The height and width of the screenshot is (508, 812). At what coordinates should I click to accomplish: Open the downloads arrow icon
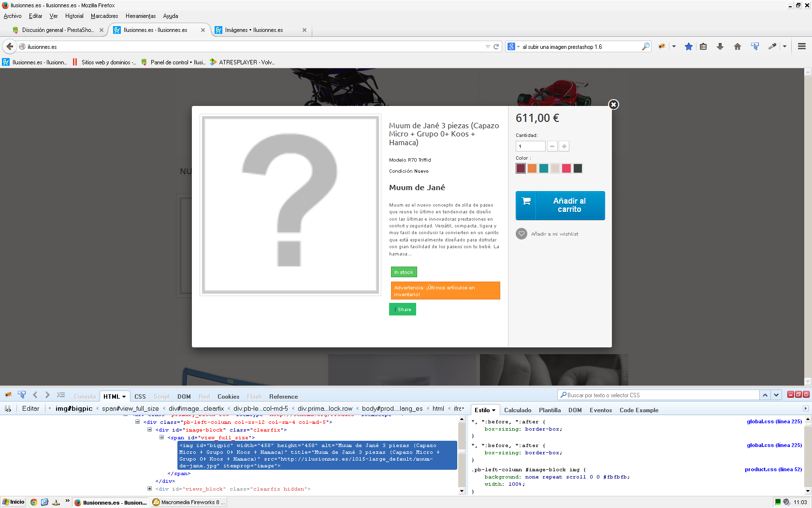[x=720, y=46]
